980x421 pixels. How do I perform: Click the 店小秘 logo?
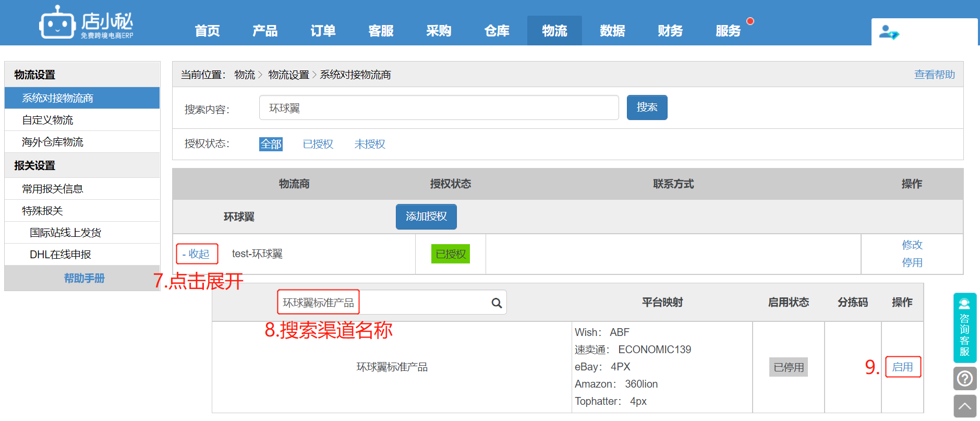(x=86, y=22)
